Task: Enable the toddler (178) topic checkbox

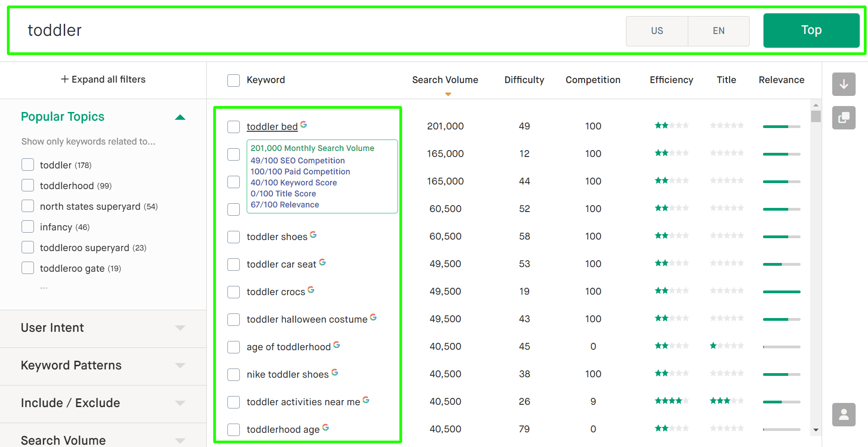Action: click(x=28, y=164)
